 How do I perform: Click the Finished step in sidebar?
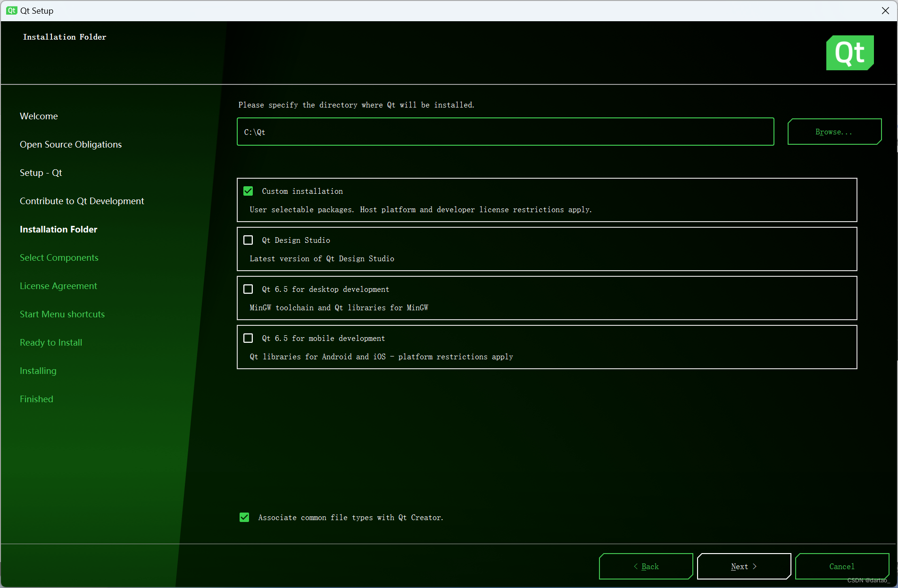[36, 399]
